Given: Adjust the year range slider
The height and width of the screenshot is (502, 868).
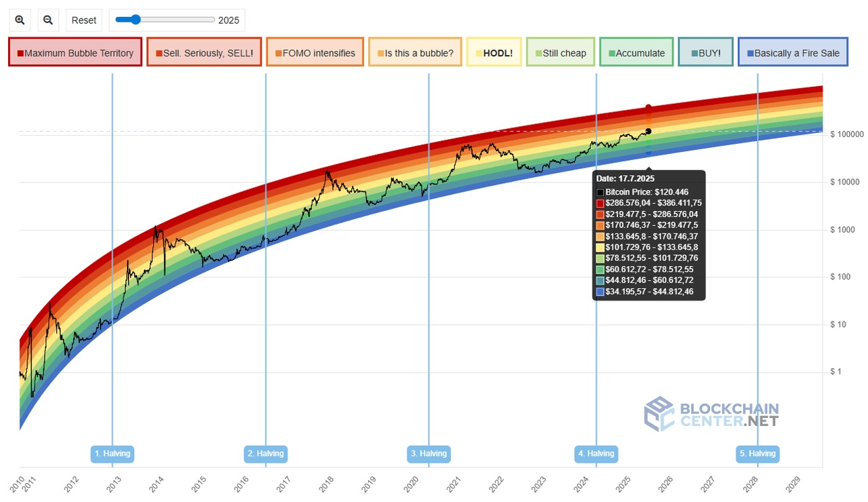Looking at the screenshot, I should click(165, 20).
